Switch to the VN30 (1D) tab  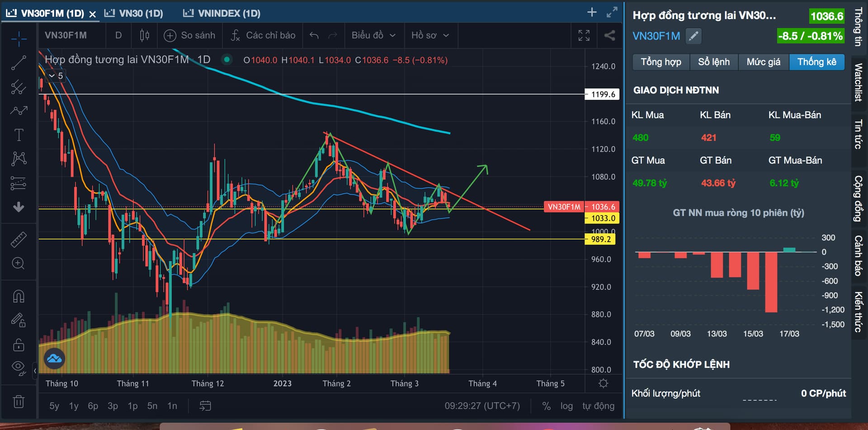click(x=134, y=14)
